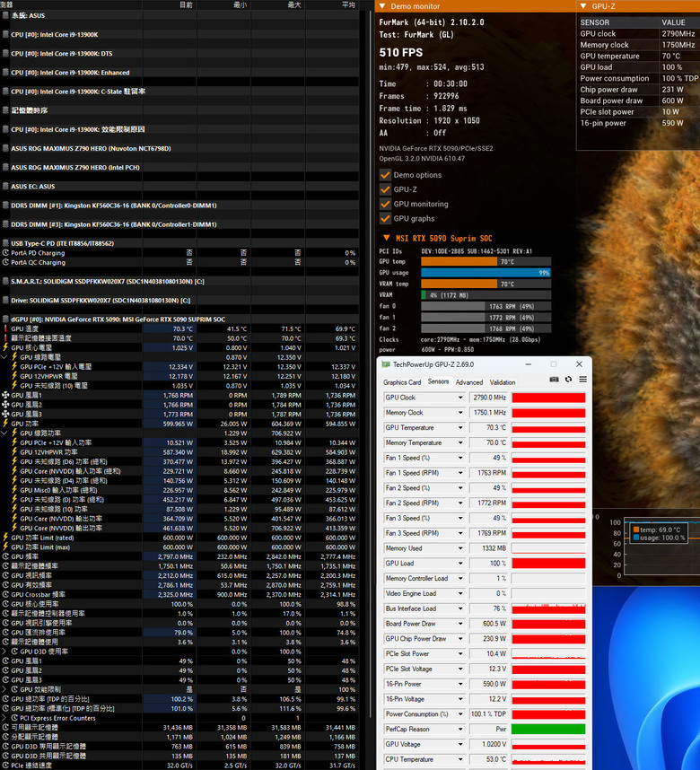Image resolution: width=700 pixels, height=770 pixels.
Task: Open the Memory Clock sensor dropdown
Action: click(x=460, y=413)
